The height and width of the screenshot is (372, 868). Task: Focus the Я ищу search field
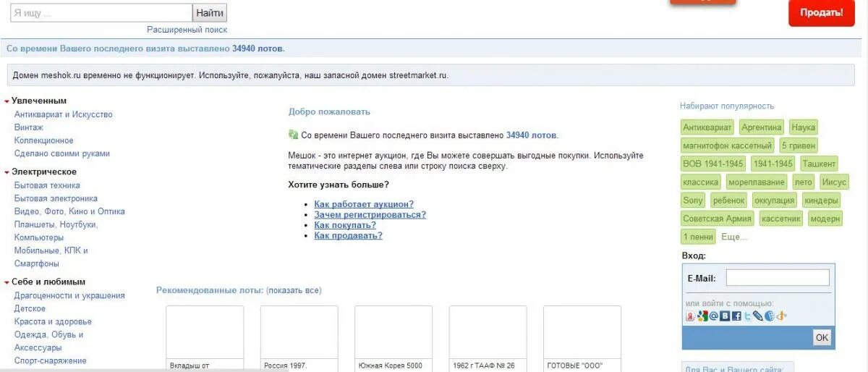[101, 13]
